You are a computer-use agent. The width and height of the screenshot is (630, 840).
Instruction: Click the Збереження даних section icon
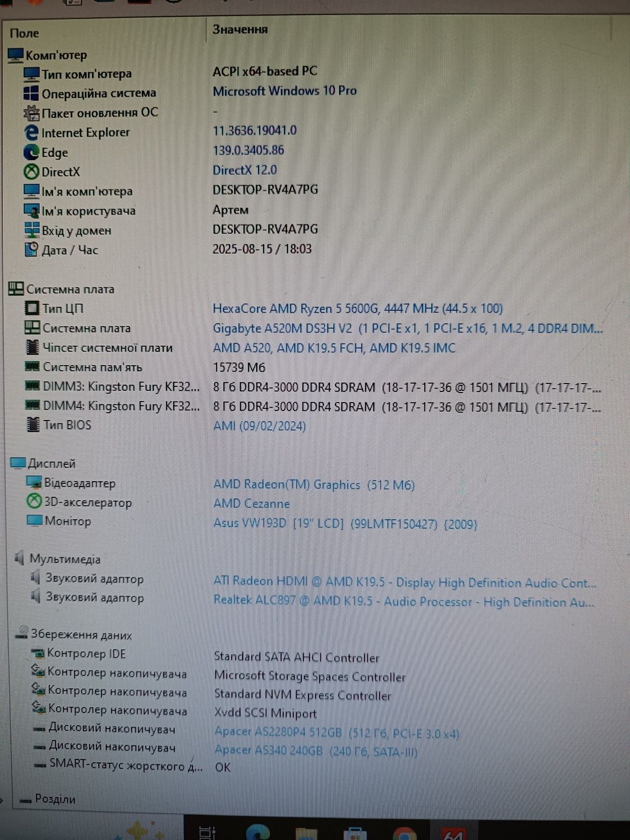22,633
